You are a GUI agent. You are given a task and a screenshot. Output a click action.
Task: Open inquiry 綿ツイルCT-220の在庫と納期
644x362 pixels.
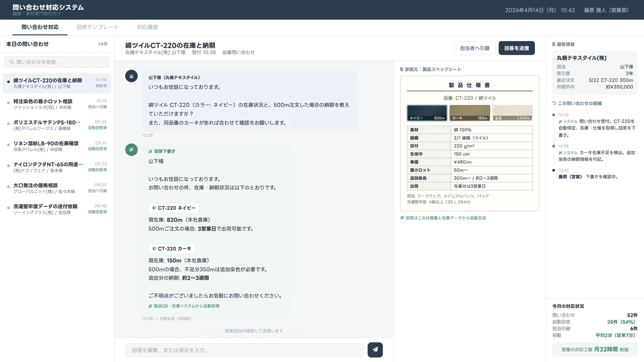(x=57, y=83)
